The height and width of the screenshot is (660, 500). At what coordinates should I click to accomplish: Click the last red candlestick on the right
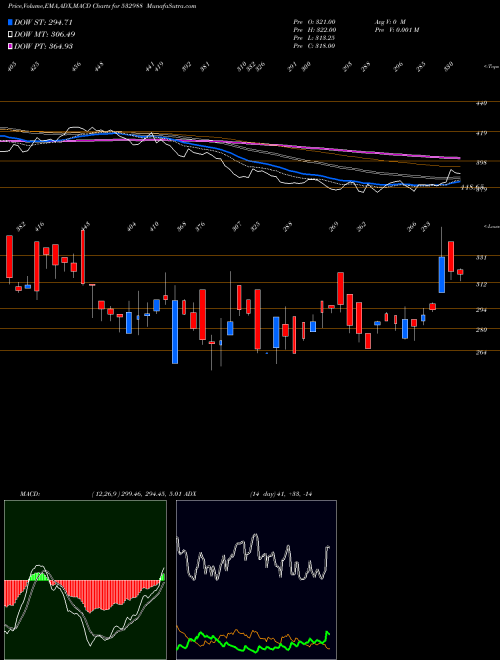point(460,272)
